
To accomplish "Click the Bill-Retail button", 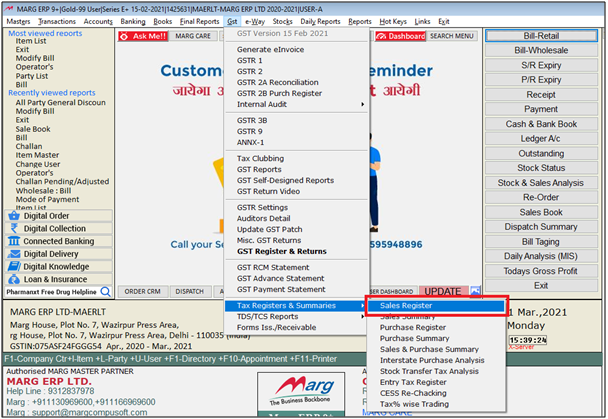I will click(541, 36).
